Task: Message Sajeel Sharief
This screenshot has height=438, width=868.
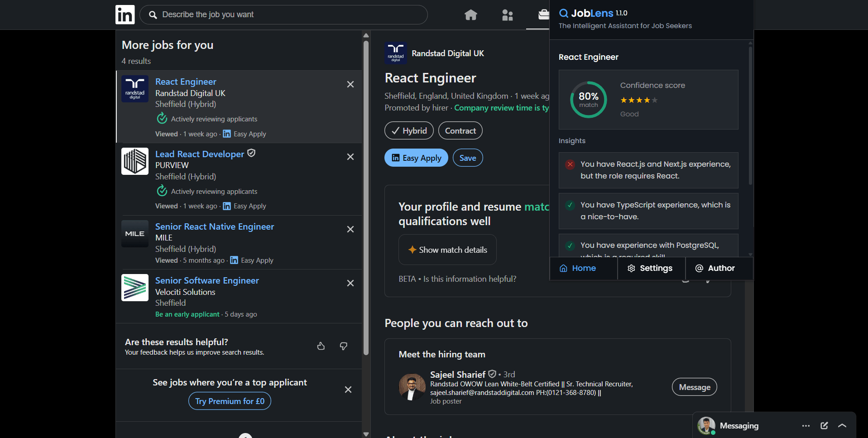Action: tap(695, 387)
